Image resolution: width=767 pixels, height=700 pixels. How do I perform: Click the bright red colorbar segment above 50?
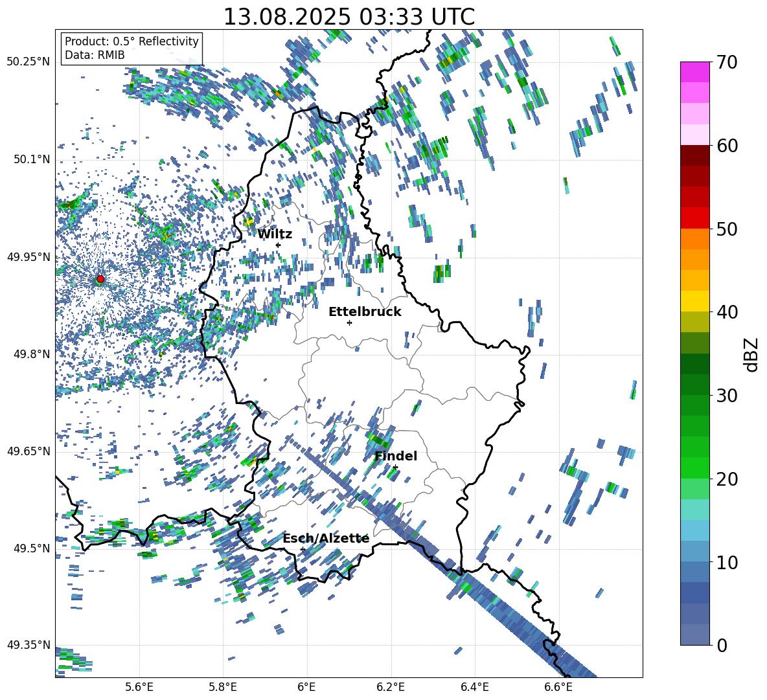point(694,218)
